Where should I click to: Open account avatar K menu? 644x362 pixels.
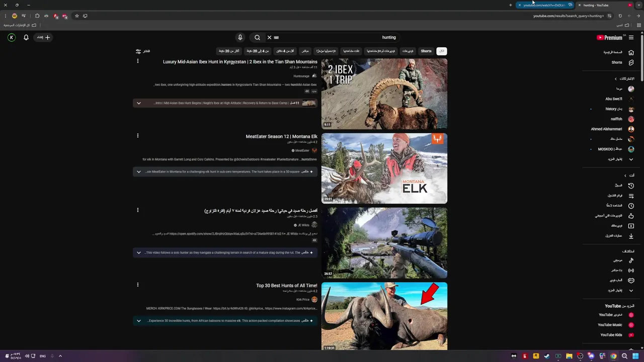pos(12,37)
